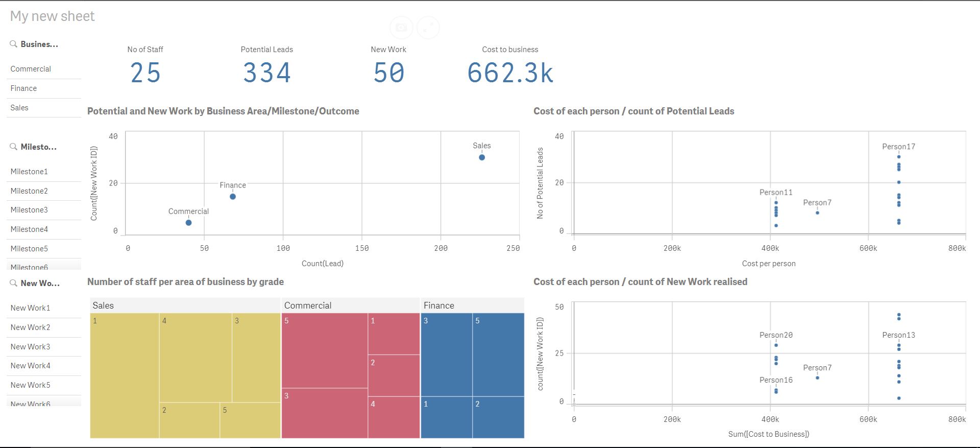Image resolution: width=980 pixels, height=448 pixels.
Task: Filter by Commercial business area
Action: [x=31, y=69]
